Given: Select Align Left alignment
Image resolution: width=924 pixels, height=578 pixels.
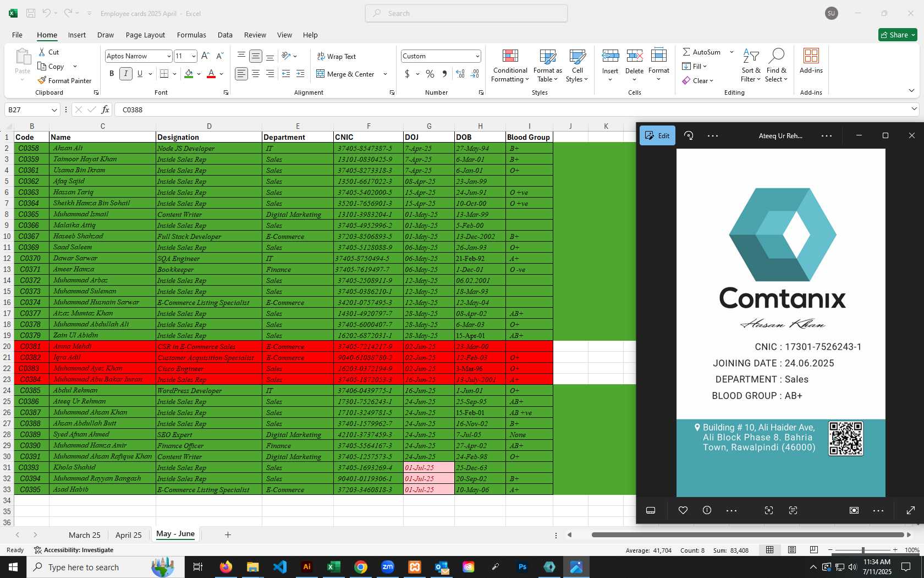Looking at the screenshot, I should 241,74.
